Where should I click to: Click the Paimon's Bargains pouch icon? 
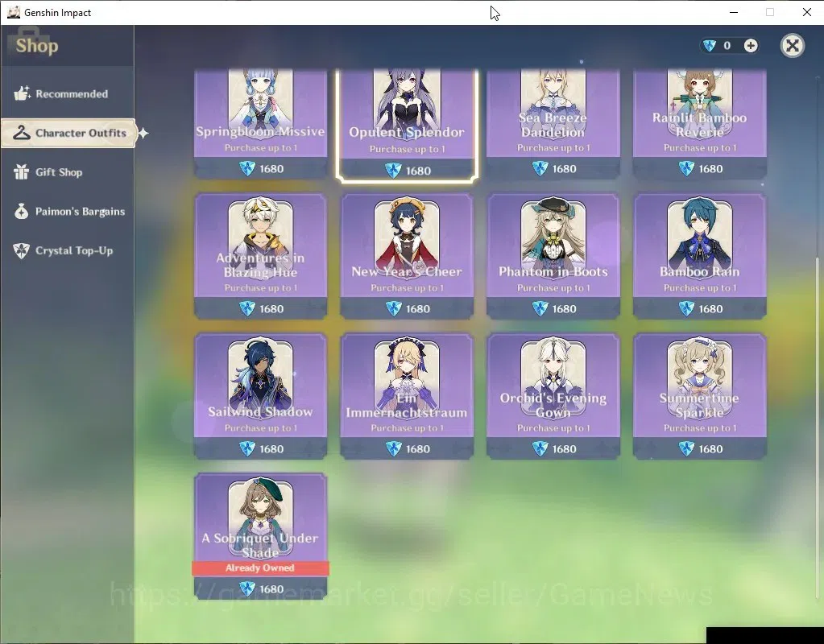(22, 211)
